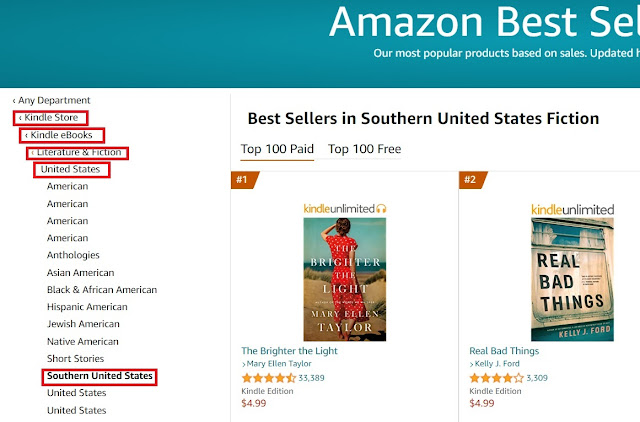640x422 pixels.
Task: Click the Kindle Unlimited logo above the first book
Action: (x=345, y=207)
